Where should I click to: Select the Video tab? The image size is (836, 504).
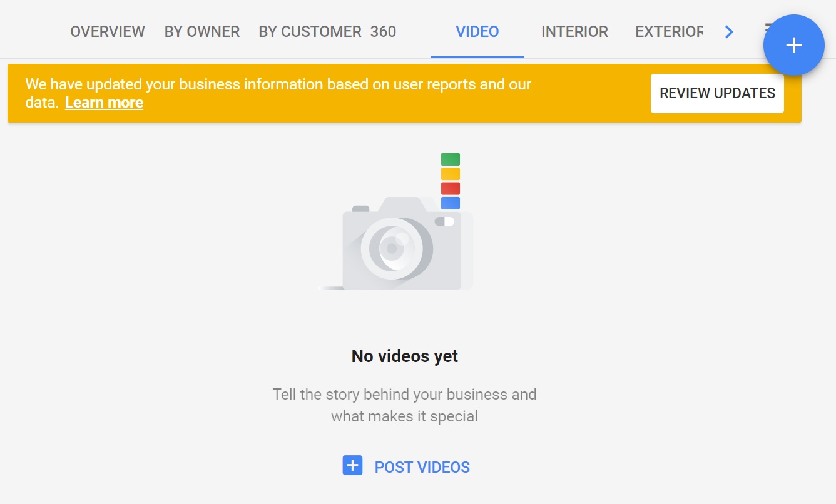[x=477, y=31]
